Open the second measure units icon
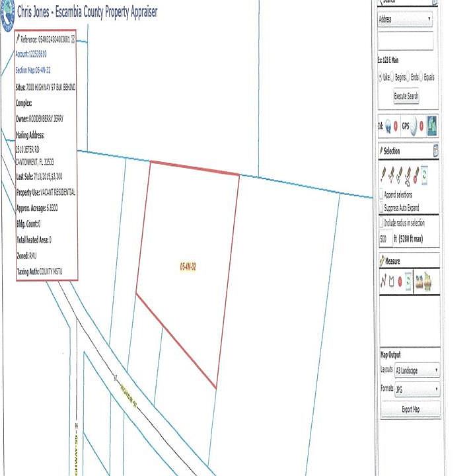 click(427, 281)
